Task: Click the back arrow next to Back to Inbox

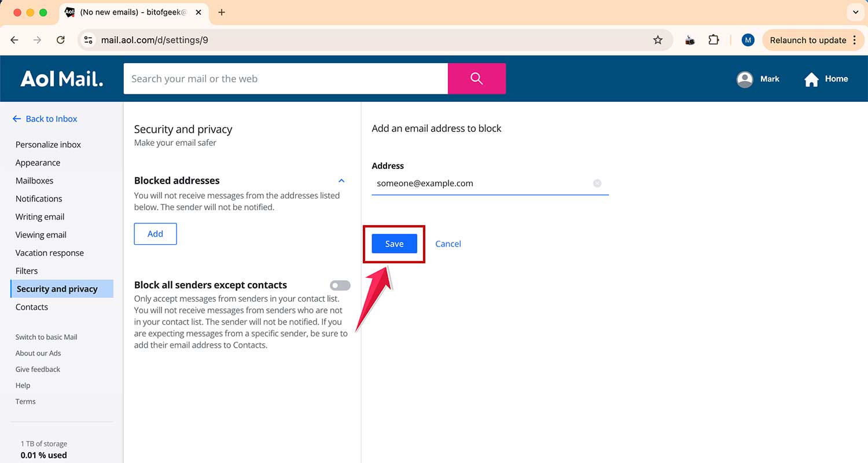Action: point(16,119)
